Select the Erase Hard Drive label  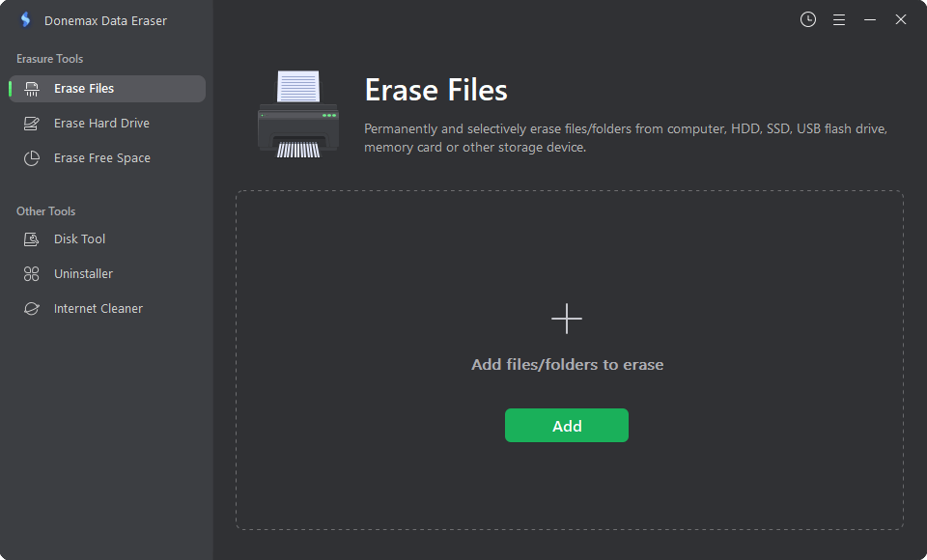pos(101,123)
